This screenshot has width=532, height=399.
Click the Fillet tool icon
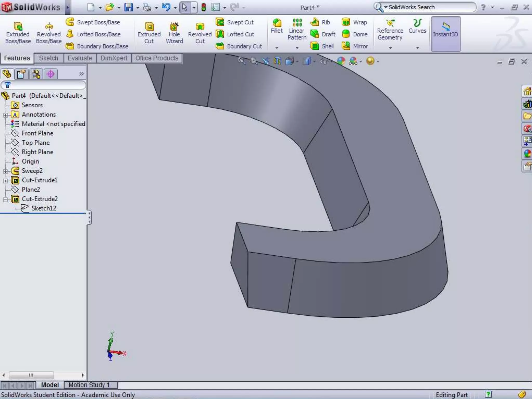click(277, 23)
